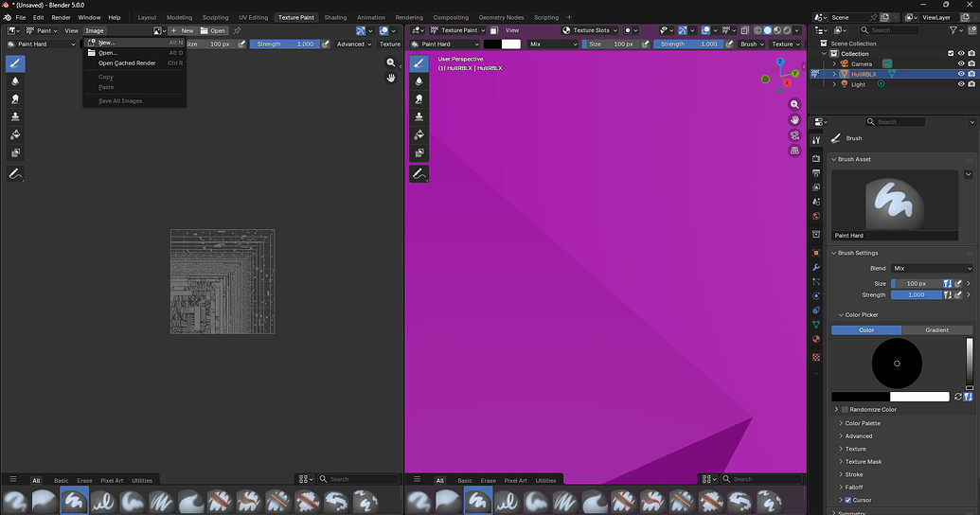Select the Fill bucket tool in the image editor
Image resolution: width=980 pixels, height=515 pixels.
point(15,134)
